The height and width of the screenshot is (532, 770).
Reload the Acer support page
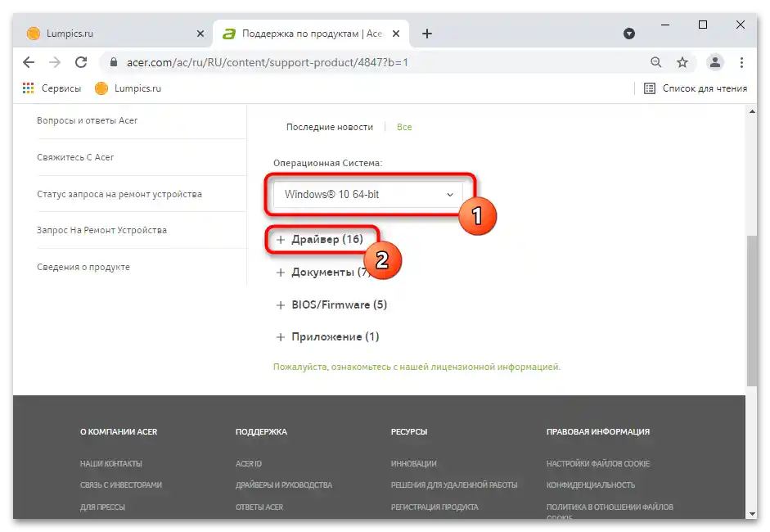pyautogui.click(x=81, y=62)
